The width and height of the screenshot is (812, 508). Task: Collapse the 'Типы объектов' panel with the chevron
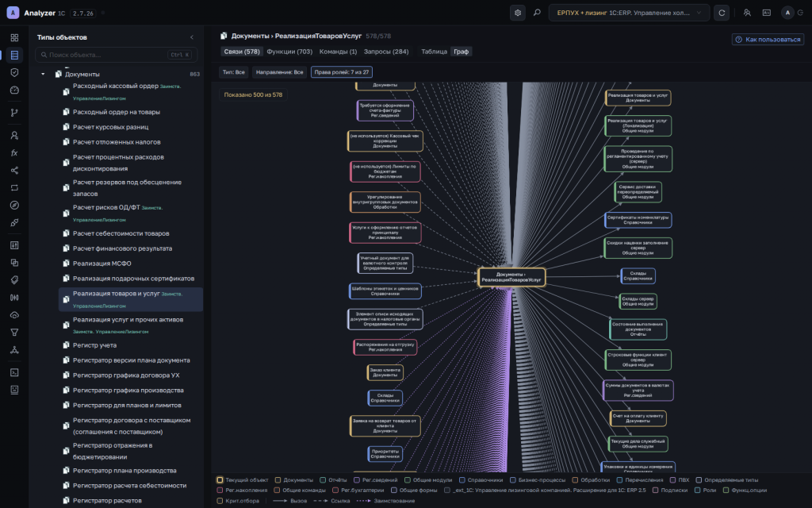(192, 37)
